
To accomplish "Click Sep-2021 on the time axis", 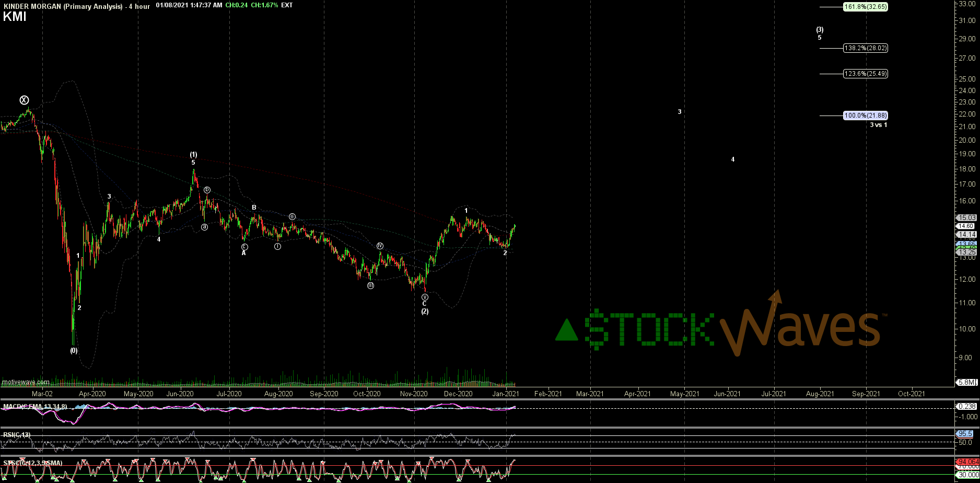I will pyautogui.click(x=866, y=394).
